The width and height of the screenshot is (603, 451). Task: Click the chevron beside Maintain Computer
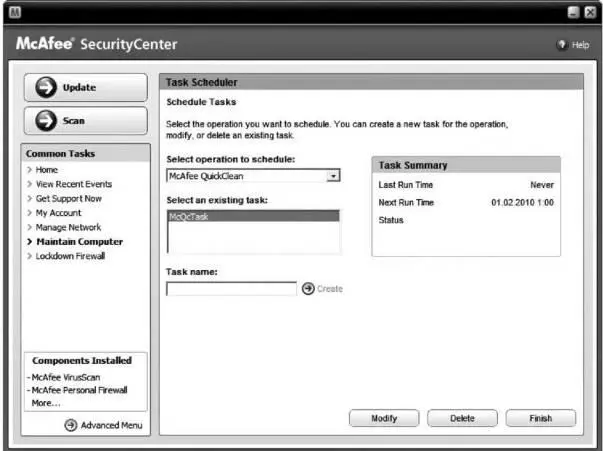(30, 241)
